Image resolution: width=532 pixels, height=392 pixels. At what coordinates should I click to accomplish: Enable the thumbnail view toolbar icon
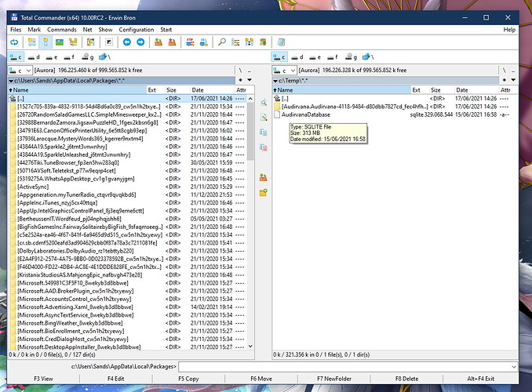tap(60, 42)
